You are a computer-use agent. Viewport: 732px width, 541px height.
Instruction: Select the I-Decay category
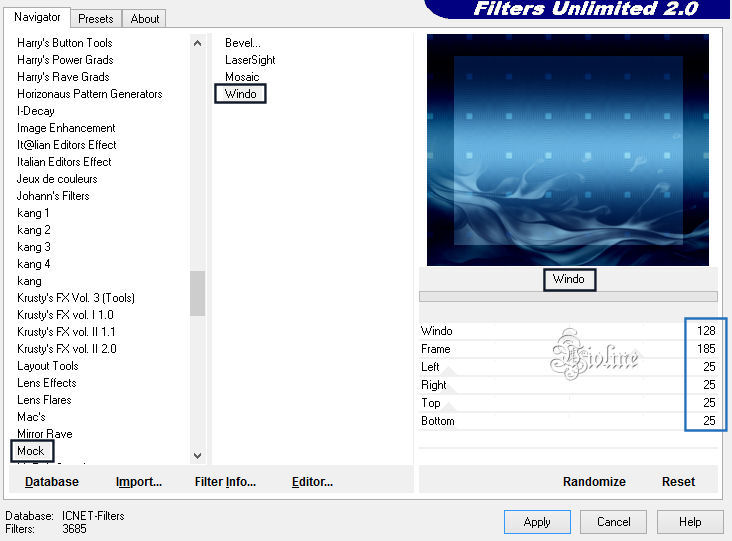pos(36,111)
